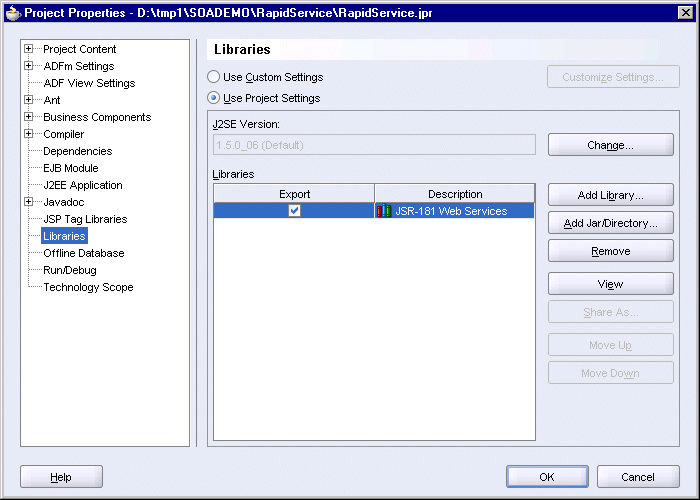
Task: Open Technology Scope category
Action: [88, 287]
